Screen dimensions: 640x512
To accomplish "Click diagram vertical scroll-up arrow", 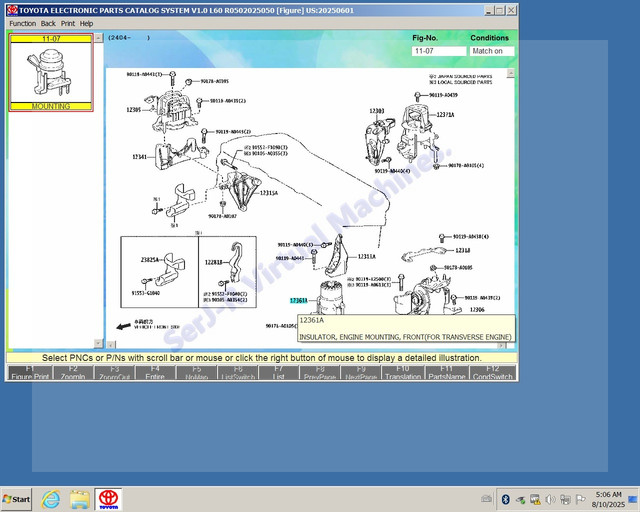I will 510,73.
